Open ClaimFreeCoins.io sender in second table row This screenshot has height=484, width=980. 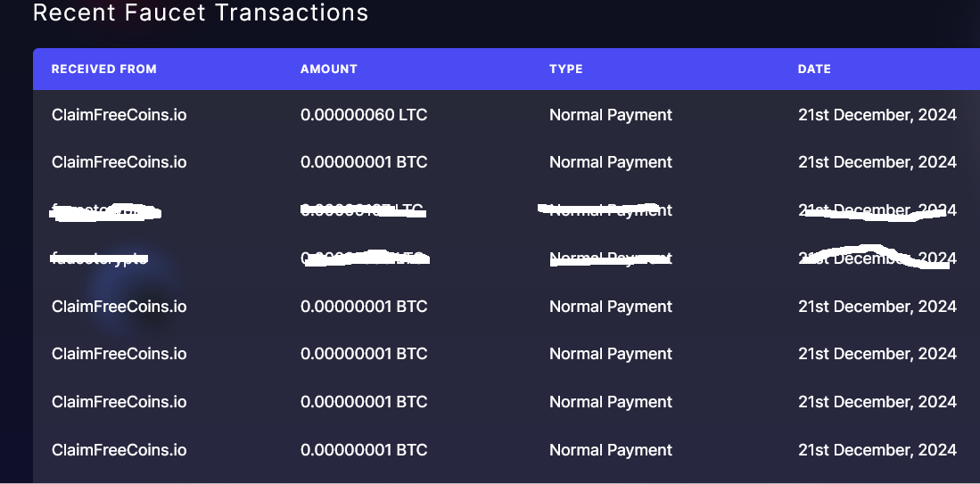click(x=119, y=162)
